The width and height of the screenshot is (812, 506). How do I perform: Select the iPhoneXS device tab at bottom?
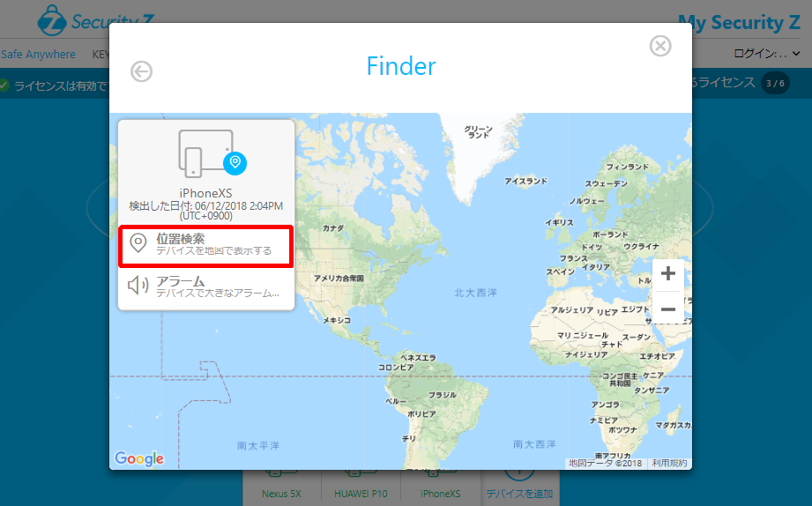pos(440,492)
